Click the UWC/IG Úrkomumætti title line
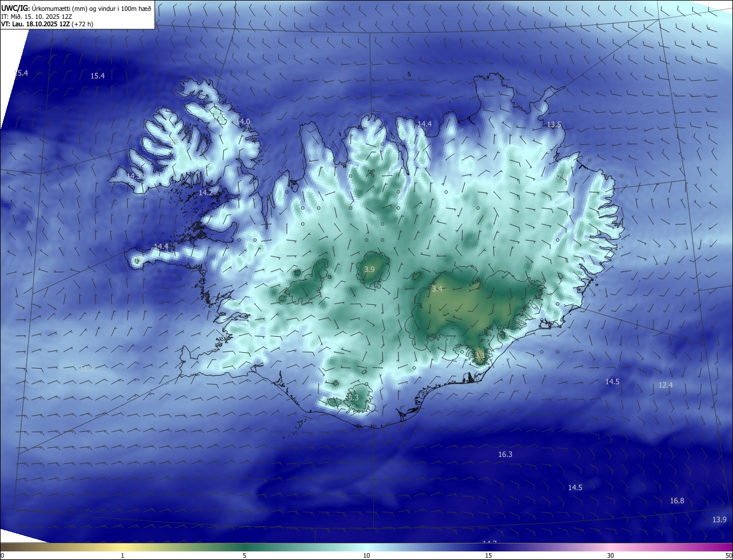 (x=76, y=8)
